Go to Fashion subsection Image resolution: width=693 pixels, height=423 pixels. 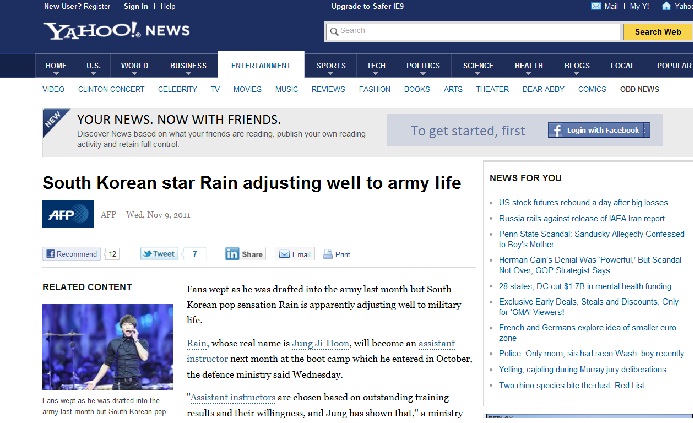375,89
